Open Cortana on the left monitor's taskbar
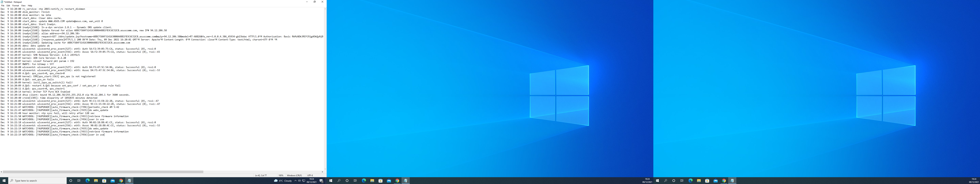This screenshot has height=184, width=980. coord(71,181)
